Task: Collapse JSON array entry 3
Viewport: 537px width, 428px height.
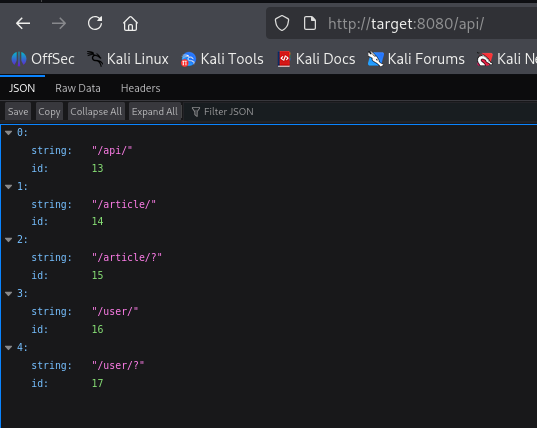Action: tap(9, 293)
